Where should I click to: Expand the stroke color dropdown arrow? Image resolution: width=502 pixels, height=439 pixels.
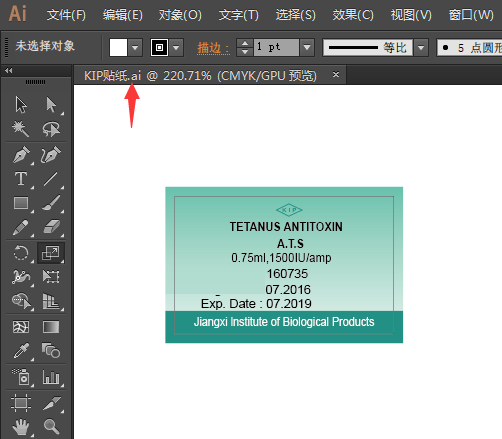click(x=176, y=48)
